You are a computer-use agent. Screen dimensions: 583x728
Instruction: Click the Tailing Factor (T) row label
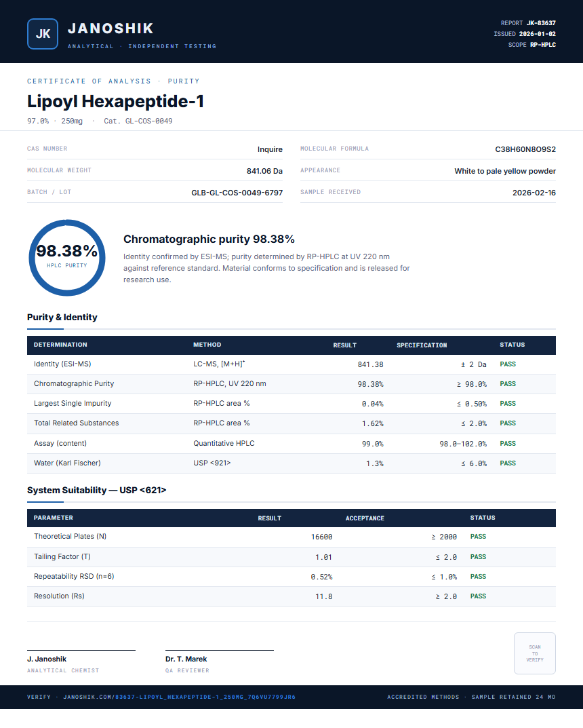click(x=62, y=556)
